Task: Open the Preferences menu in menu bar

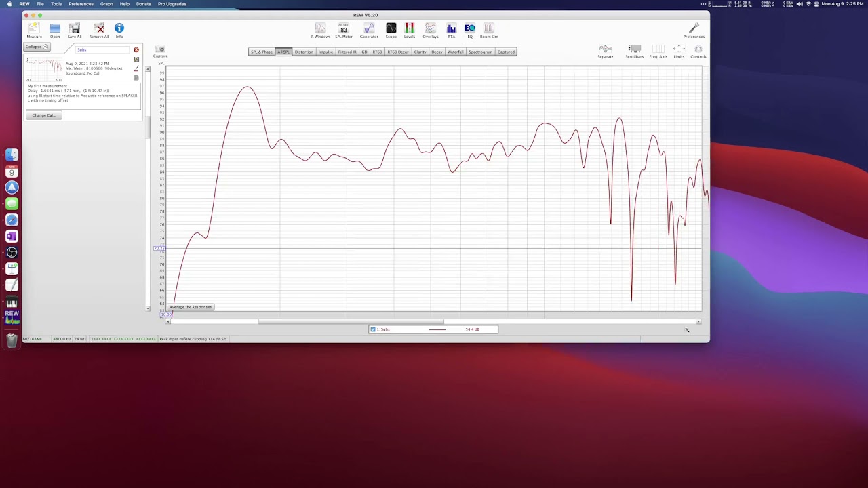Action: coord(81,4)
